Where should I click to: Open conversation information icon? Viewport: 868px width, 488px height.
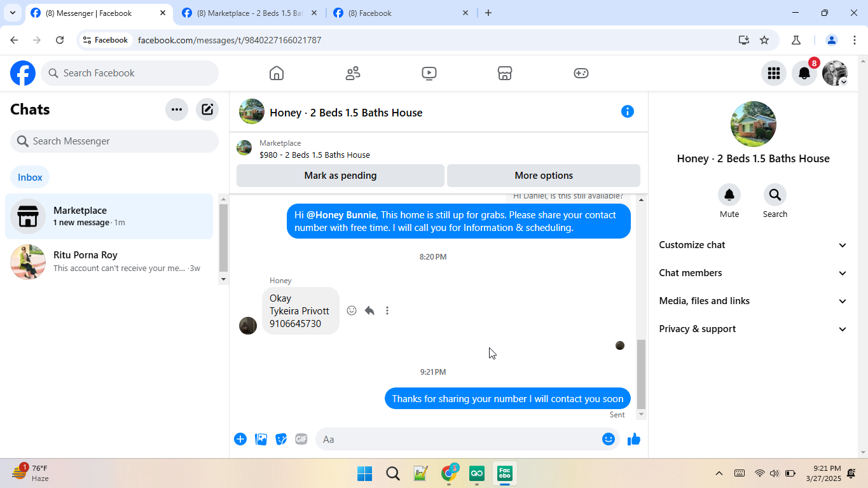628,112
